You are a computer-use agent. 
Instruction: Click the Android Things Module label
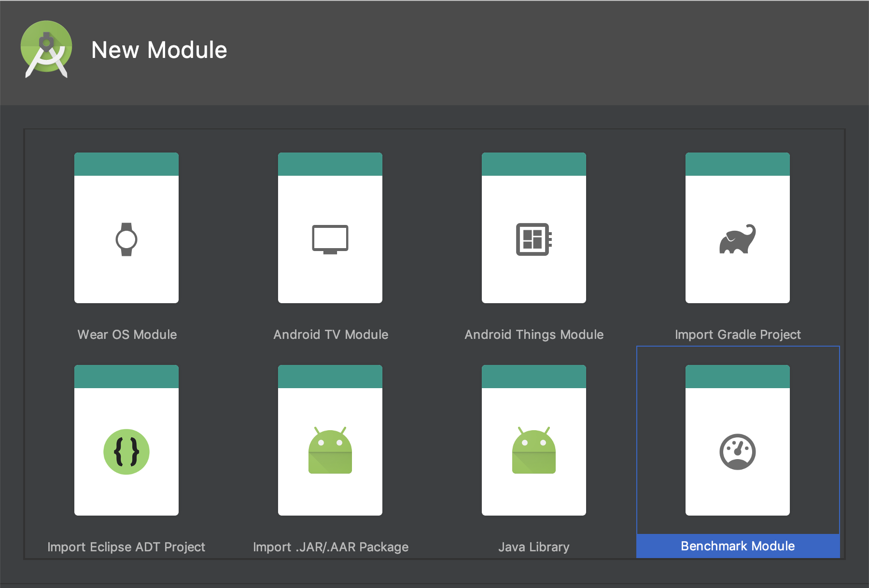534,335
